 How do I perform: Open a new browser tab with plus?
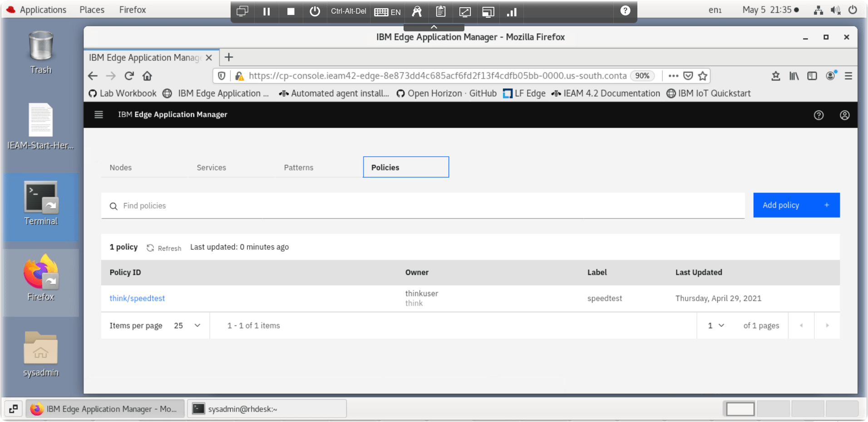tap(229, 57)
